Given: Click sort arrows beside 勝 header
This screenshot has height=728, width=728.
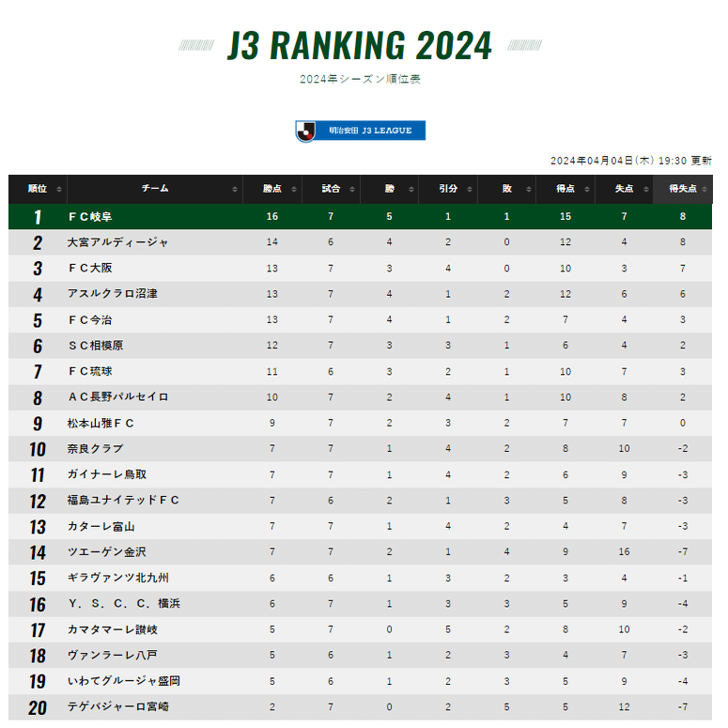Looking at the screenshot, I should pos(411,189).
